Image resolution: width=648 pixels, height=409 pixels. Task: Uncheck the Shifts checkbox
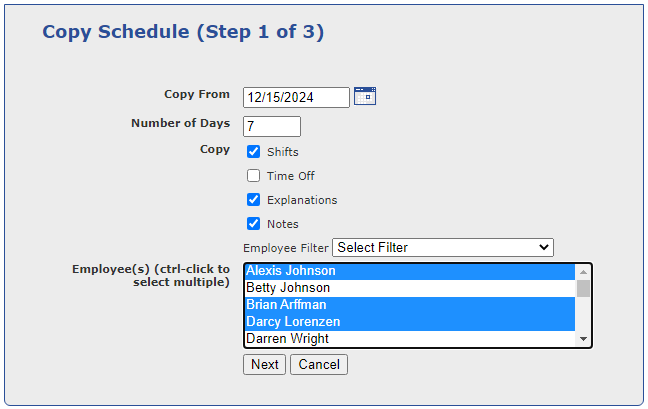(254, 152)
